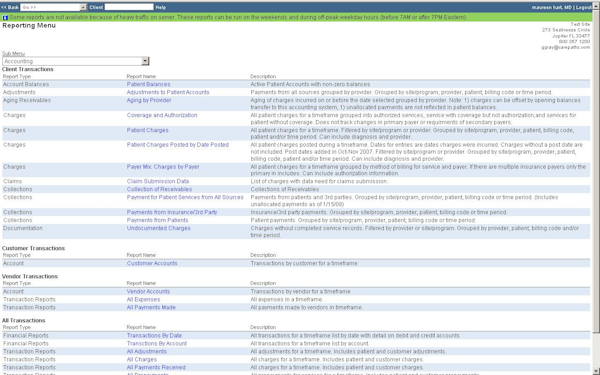This screenshot has width=600, height=375.
Task: Go back with the << Back link
Action: tap(10, 7)
